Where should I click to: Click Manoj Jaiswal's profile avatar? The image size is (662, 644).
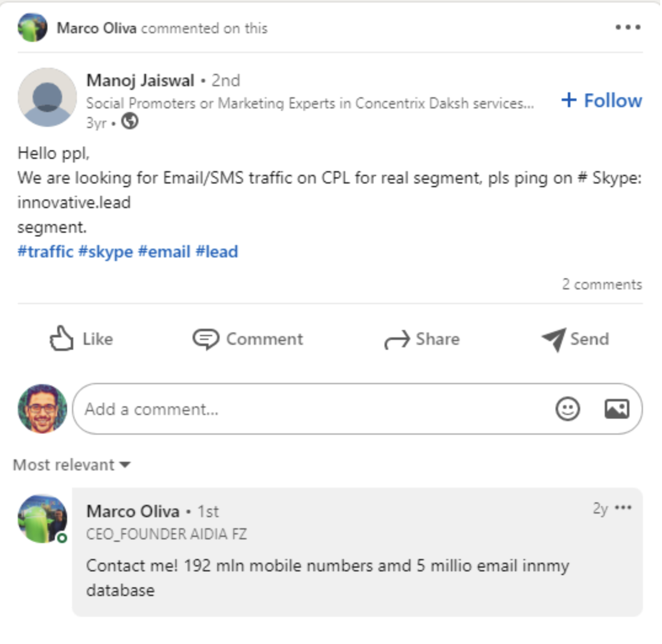[47, 97]
